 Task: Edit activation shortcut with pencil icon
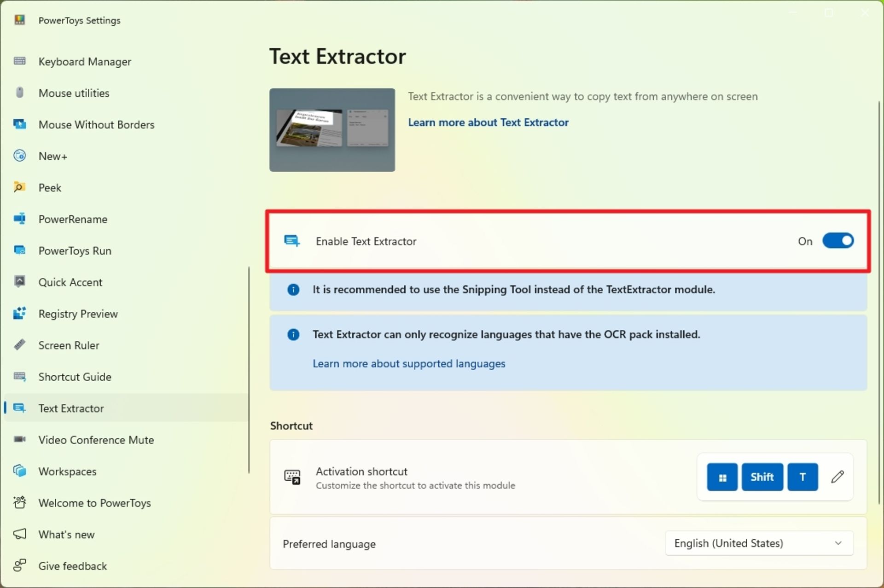837,477
